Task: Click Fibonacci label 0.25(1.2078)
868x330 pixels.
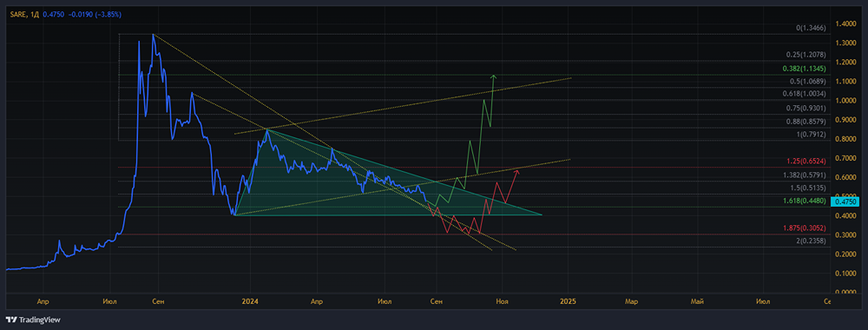Action: [806, 56]
